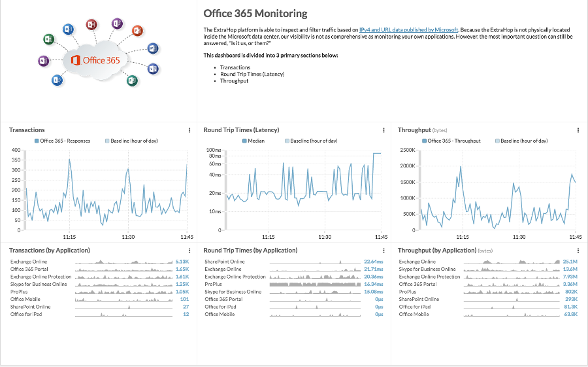Select Office for iPad in Transactions list
Screen dimensions: 588x367
99,314
